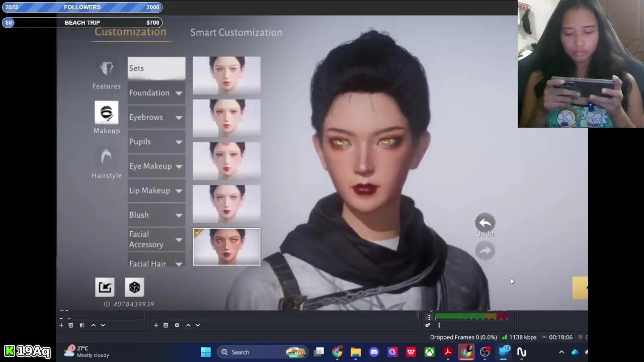Open WPS Office from the taskbar
This screenshot has height=362, width=644.
411,352
